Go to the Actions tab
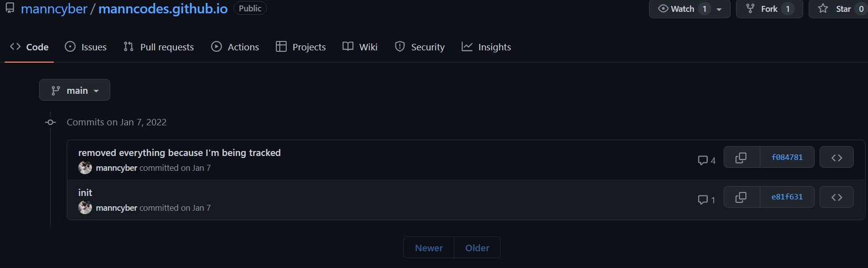This screenshot has width=868, height=268. tap(235, 47)
